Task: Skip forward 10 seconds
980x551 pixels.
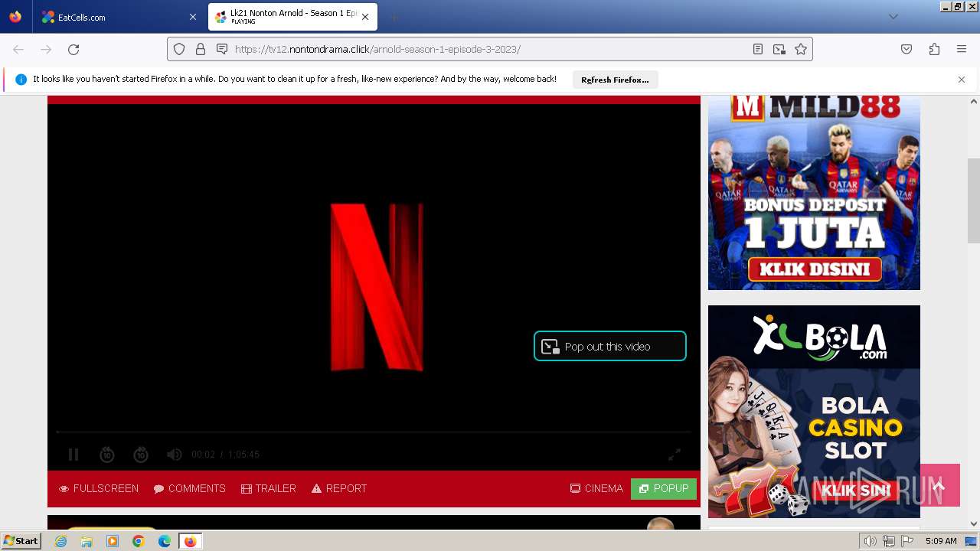Action: click(x=141, y=455)
